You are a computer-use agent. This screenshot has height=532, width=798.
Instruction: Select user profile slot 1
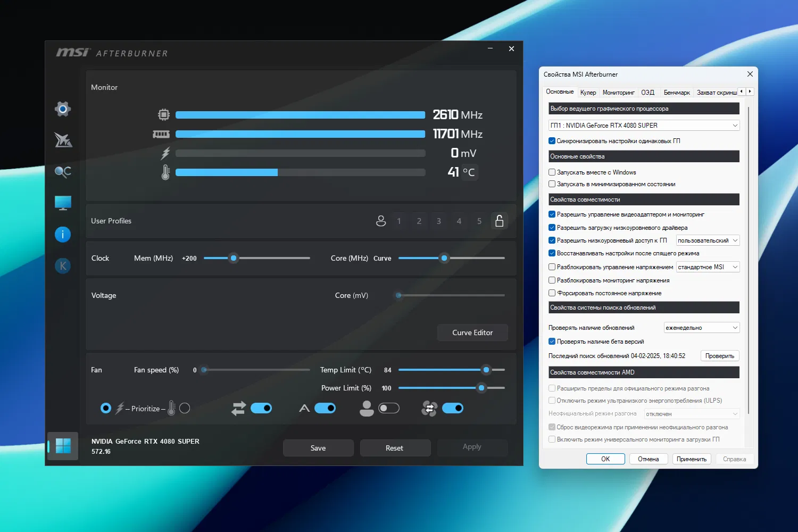coord(399,221)
